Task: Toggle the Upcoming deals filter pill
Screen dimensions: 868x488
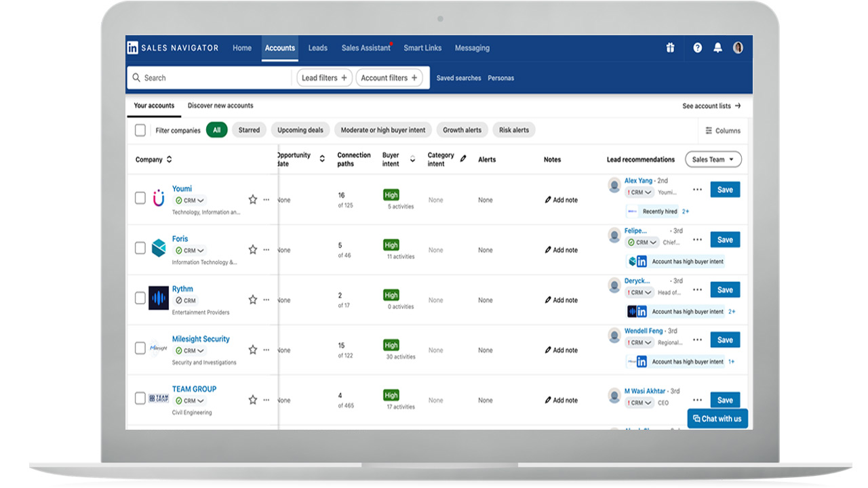Action: pos(300,130)
